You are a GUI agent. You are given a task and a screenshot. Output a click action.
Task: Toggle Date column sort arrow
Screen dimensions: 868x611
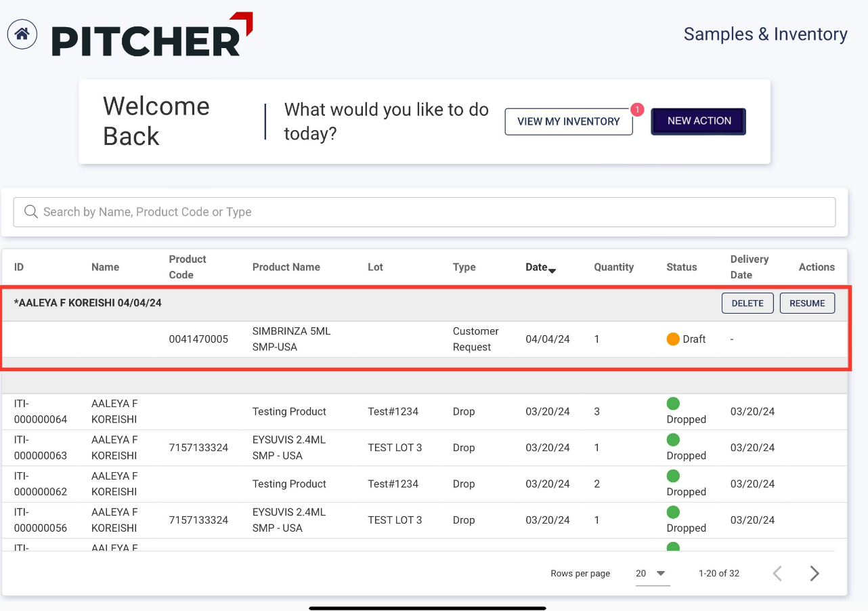coord(552,270)
